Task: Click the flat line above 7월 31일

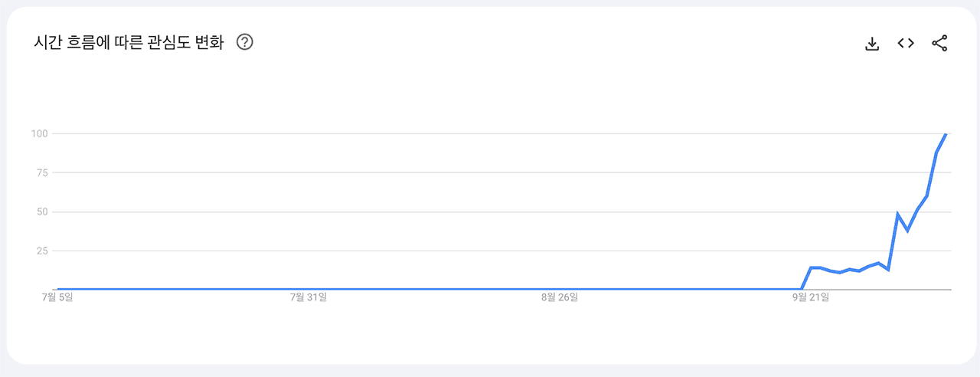Action: tap(308, 290)
